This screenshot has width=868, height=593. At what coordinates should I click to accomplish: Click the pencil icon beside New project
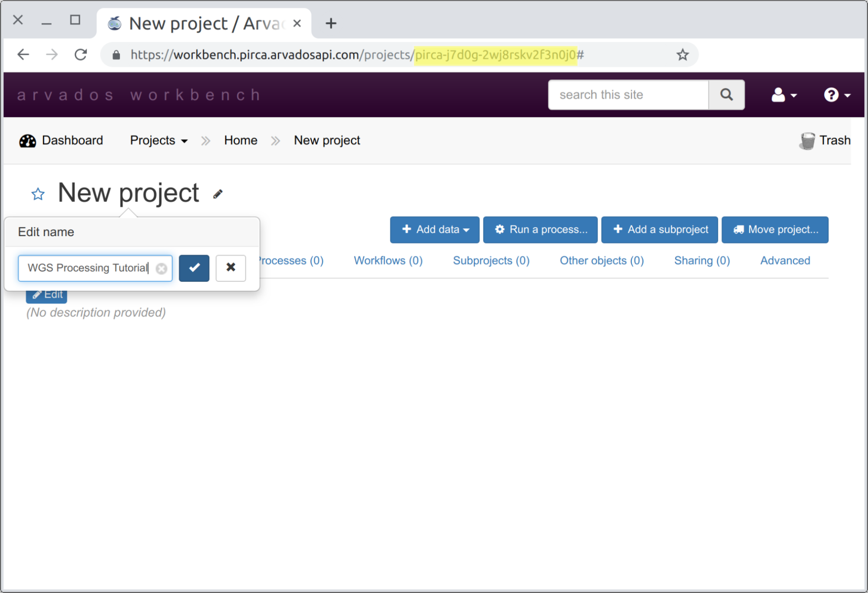tap(218, 194)
